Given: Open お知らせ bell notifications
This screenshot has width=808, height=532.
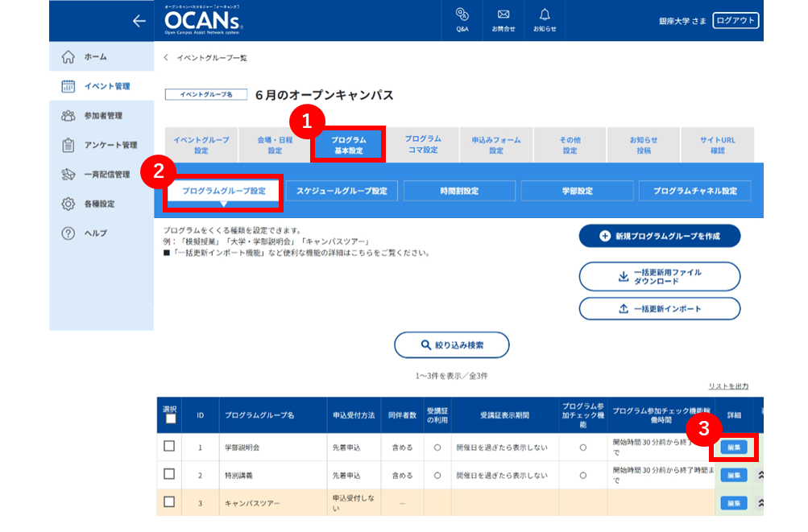Looking at the screenshot, I should point(545,21).
